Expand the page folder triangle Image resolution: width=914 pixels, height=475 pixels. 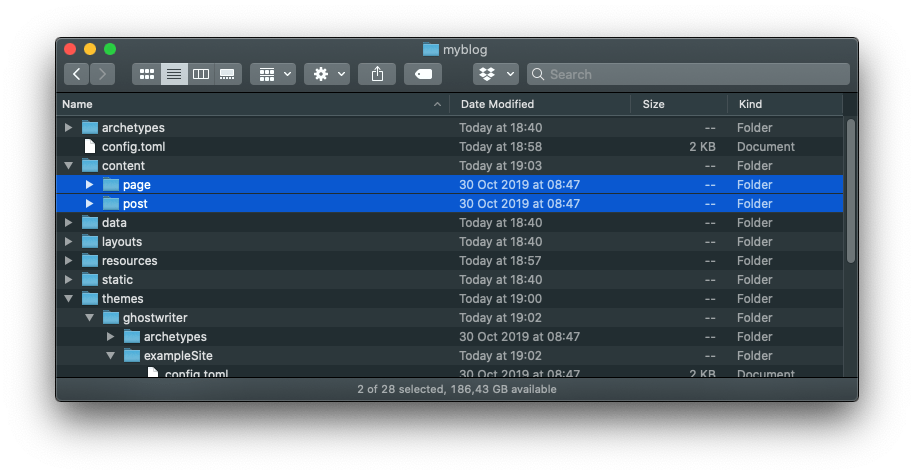89,185
